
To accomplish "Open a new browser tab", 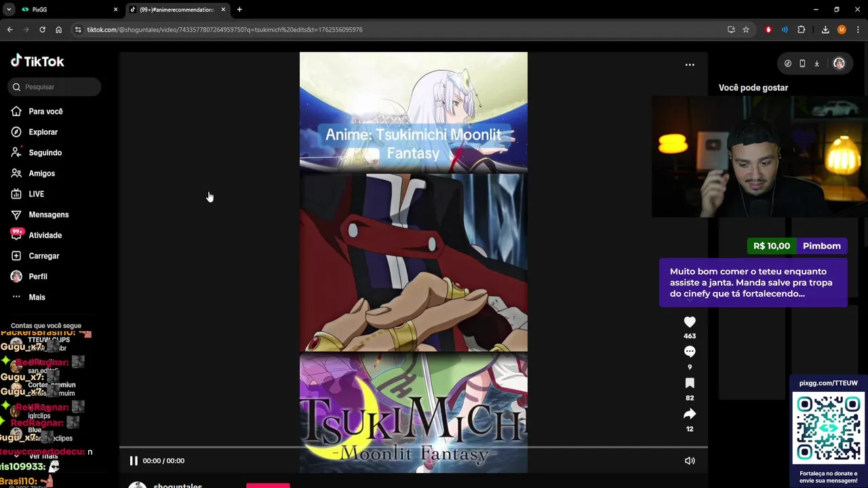I will coord(239,9).
